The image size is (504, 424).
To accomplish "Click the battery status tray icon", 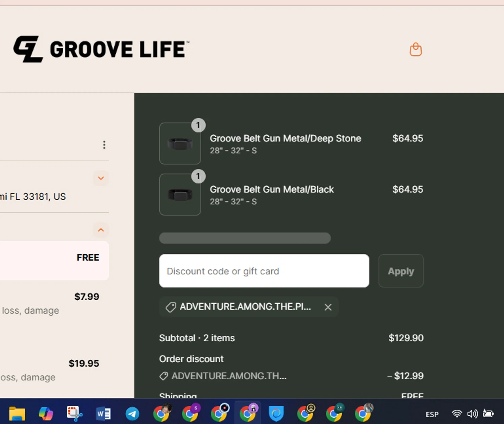I will point(488,413).
